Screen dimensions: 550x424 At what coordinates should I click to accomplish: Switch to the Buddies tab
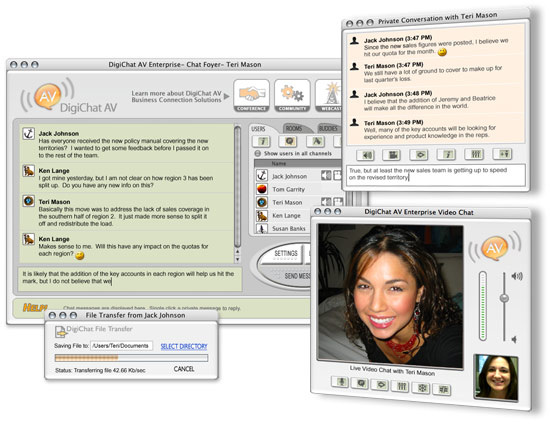328,128
